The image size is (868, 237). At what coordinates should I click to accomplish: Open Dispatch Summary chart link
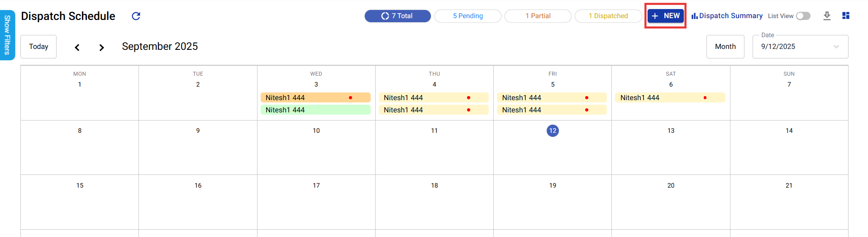pyautogui.click(x=727, y=16)
